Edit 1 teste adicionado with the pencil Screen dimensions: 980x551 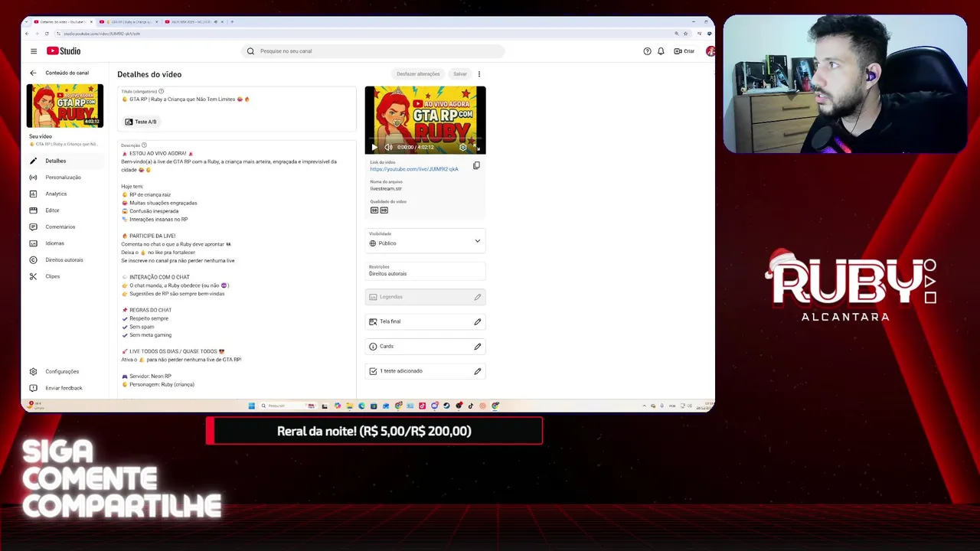point(477,371)
